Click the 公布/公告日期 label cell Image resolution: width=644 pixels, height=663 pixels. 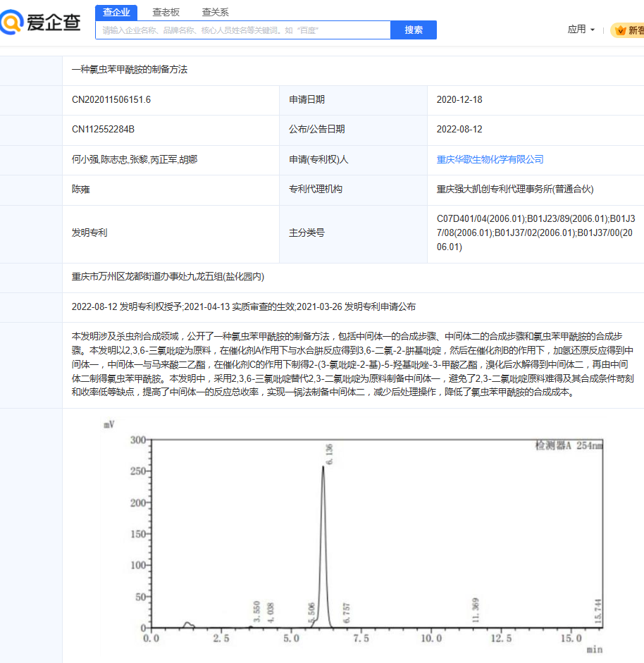point(353,130)
